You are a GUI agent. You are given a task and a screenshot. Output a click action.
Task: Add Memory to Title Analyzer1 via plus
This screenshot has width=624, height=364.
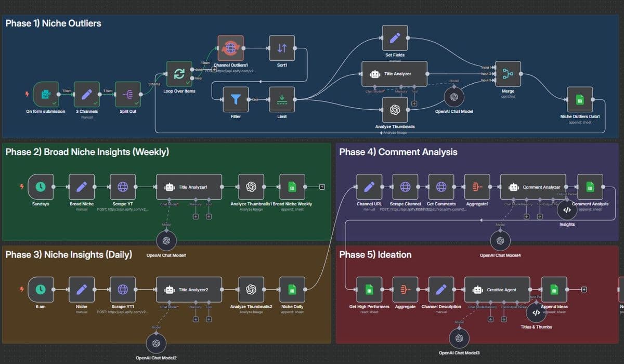coord(196,216)
